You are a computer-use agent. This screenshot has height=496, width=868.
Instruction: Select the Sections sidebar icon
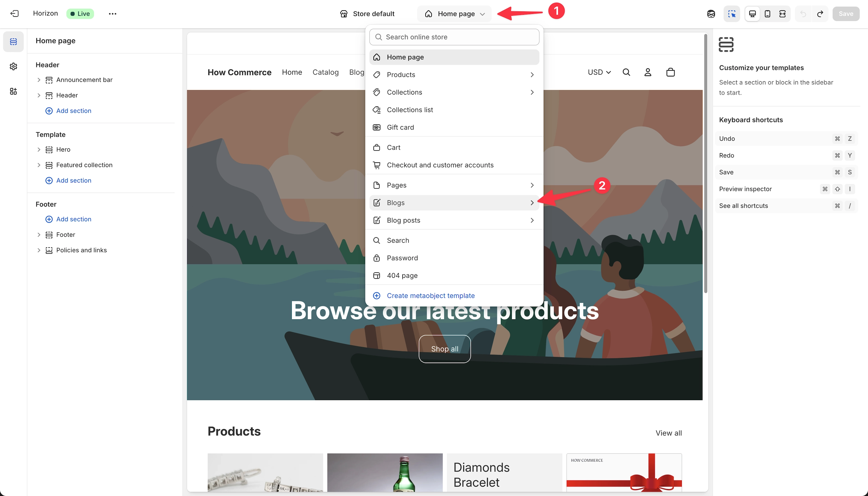click(x=13, y=42)
